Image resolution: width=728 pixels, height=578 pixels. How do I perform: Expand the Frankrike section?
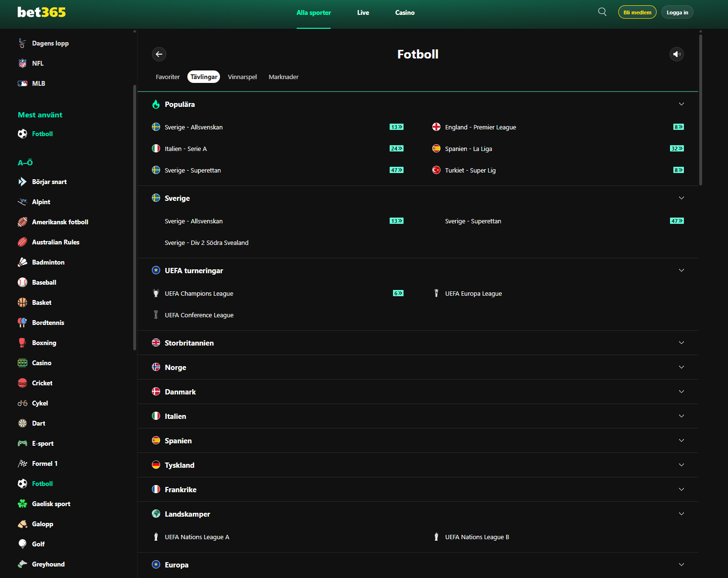click(x=418, y=489)
